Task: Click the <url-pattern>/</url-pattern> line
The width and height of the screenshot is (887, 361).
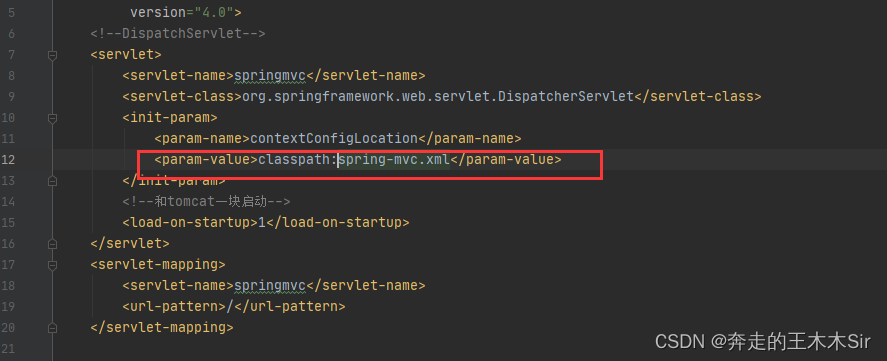Action: click(x=234, y=307)
